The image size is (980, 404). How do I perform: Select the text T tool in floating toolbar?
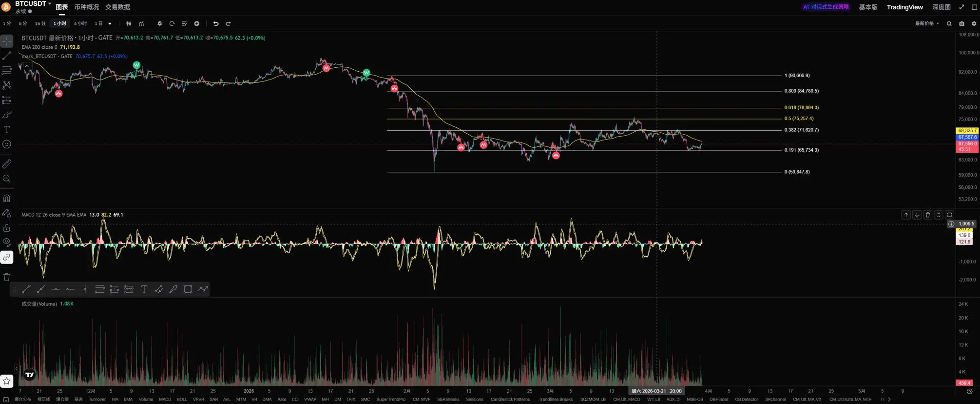pos(144,289)
